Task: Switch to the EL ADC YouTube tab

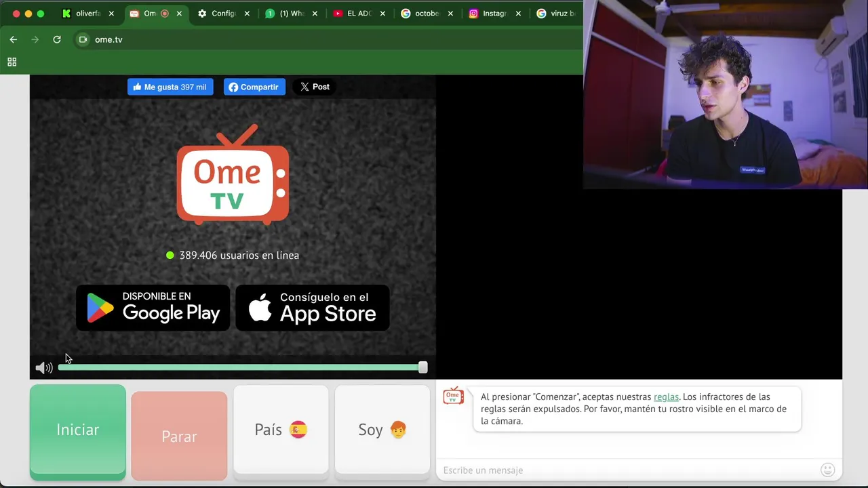Action: [359, 14]
